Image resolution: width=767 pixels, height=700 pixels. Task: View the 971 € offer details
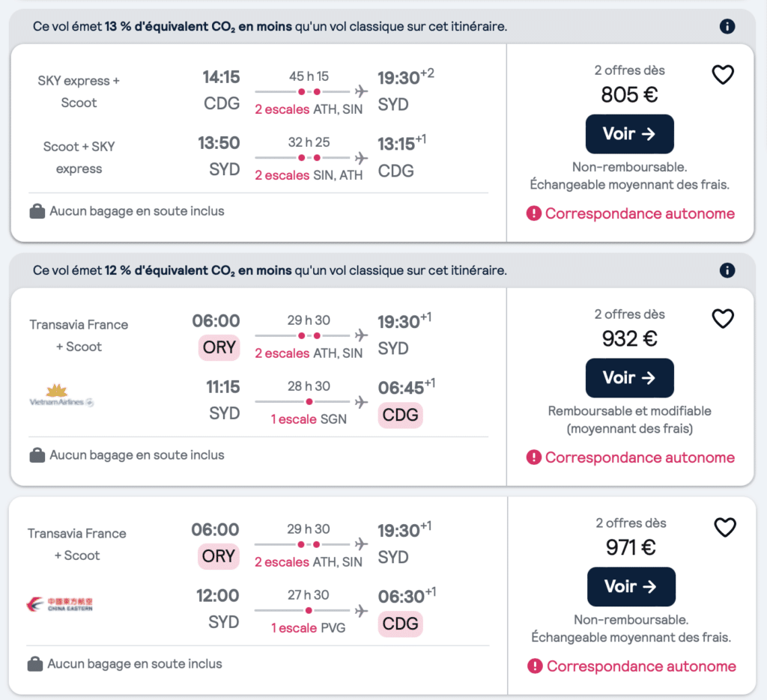(x=631, y=587)
